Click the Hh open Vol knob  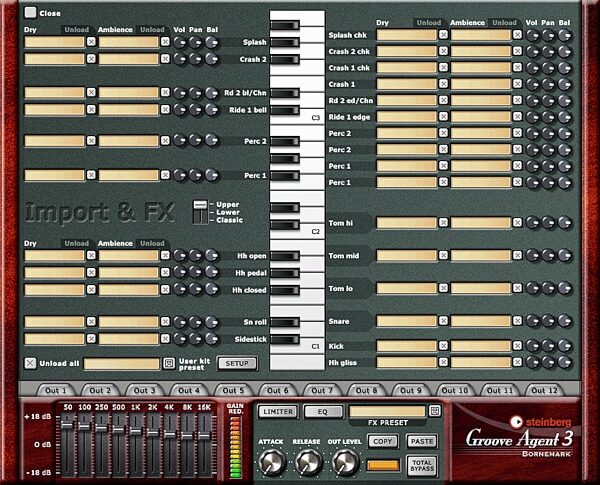(179, 255)
